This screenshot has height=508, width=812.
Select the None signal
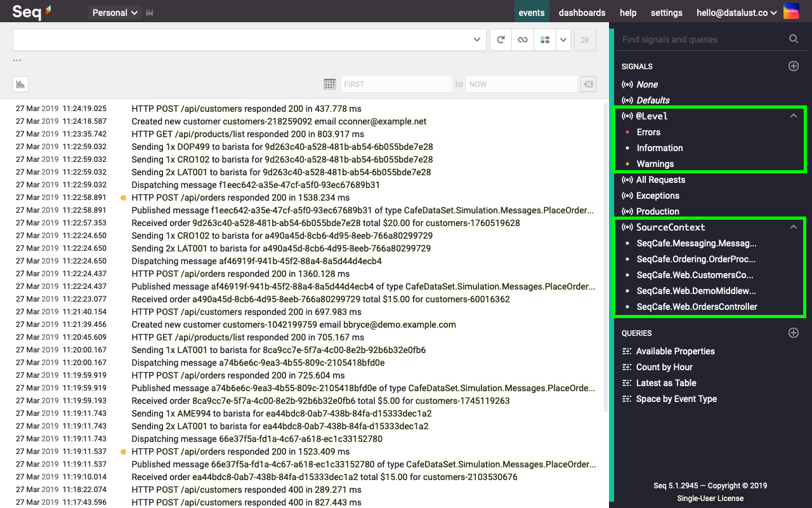point(647,84)
